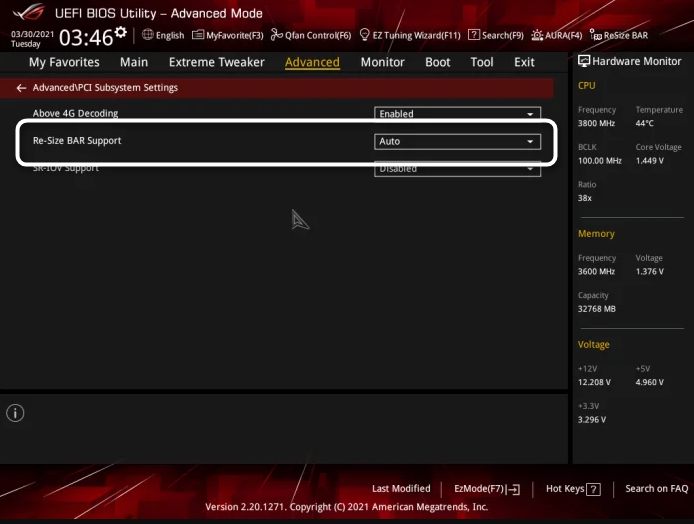Click the 44°C temperature value
This screenshot has width=694, height=524.
644,123
